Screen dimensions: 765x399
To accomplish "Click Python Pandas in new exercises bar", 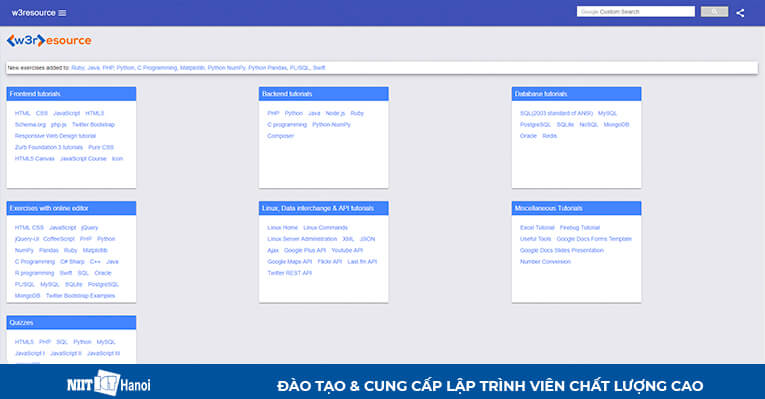I will click(x=267, y=68).
